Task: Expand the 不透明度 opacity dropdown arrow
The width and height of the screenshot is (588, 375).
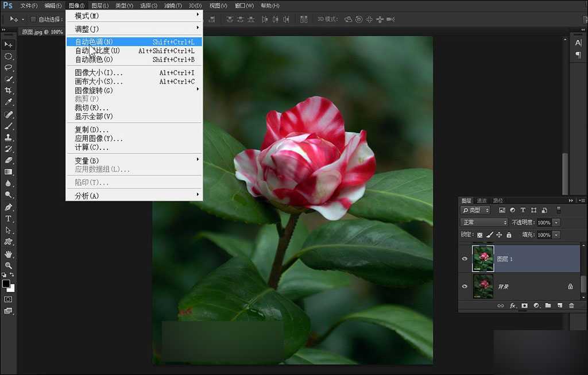Action: [556, 222]
